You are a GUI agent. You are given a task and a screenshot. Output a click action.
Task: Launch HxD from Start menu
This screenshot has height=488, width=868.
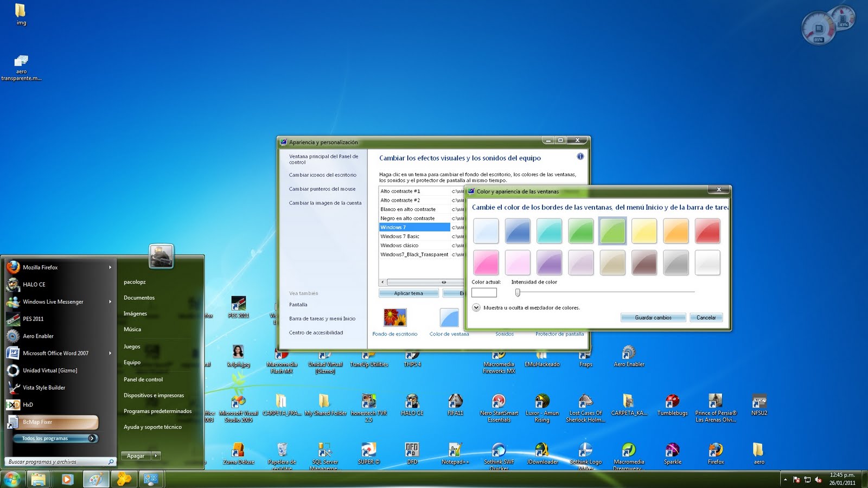click(59, 404)
